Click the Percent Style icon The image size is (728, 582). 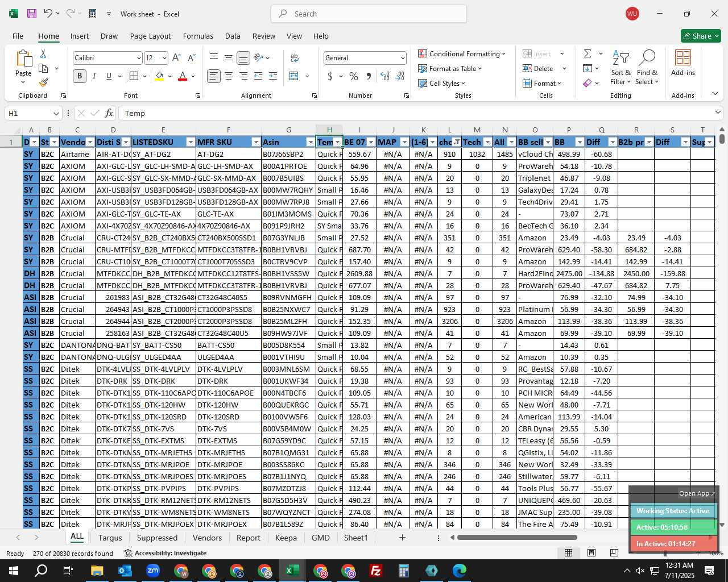click(x=354, y=76)
